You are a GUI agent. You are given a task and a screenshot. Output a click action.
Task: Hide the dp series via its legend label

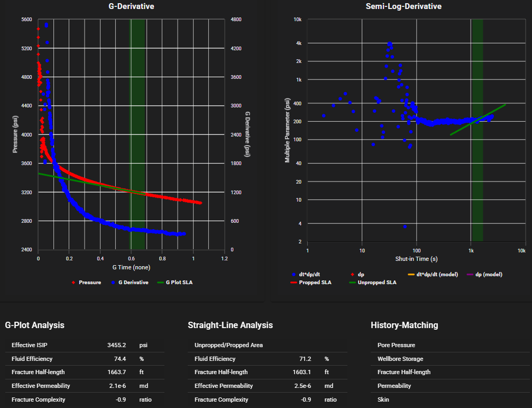361,275
